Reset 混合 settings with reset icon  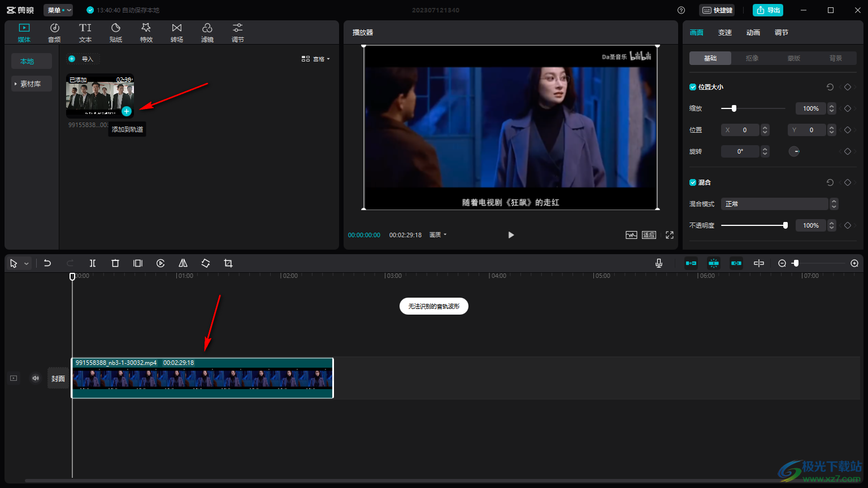click(x=830, y=182)
